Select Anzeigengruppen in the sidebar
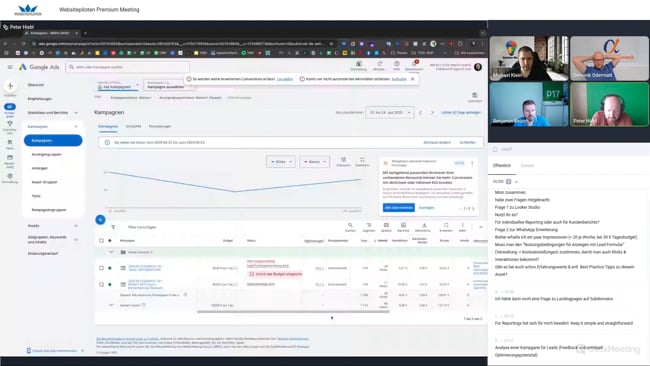 point(46,154)
